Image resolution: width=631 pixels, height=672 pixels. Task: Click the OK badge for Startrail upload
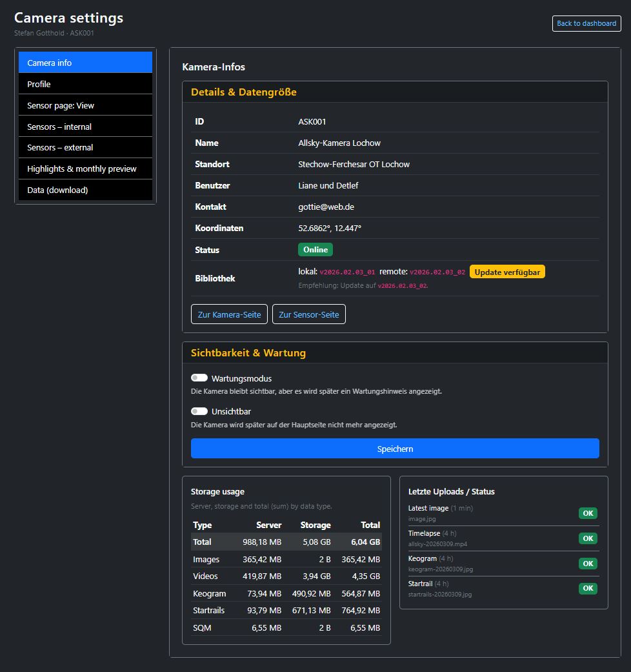coord(588,588)
